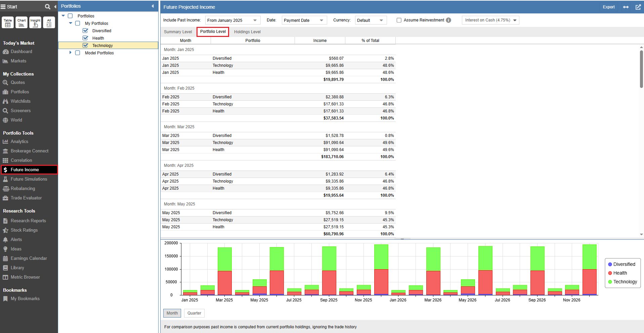644x333 pixels.
Task: Click the Export button
Action: pos(608,7)
